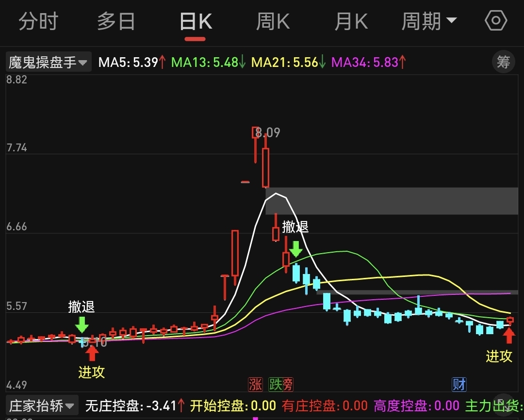The height and width of the screenshot is (420, 524).
Task: Click the MA5: 5.39 value
Action: tap(132, 62)
